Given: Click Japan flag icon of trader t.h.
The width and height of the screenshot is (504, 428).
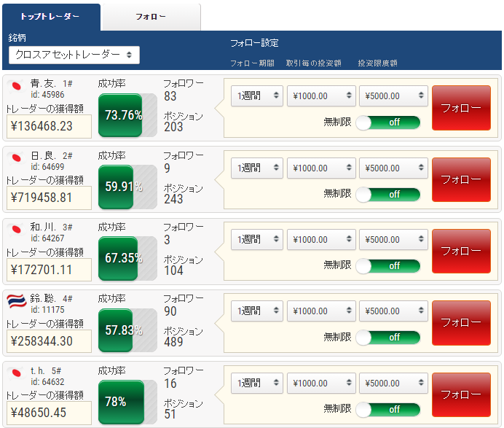Looking at the screenshot, I should (16, 373).
